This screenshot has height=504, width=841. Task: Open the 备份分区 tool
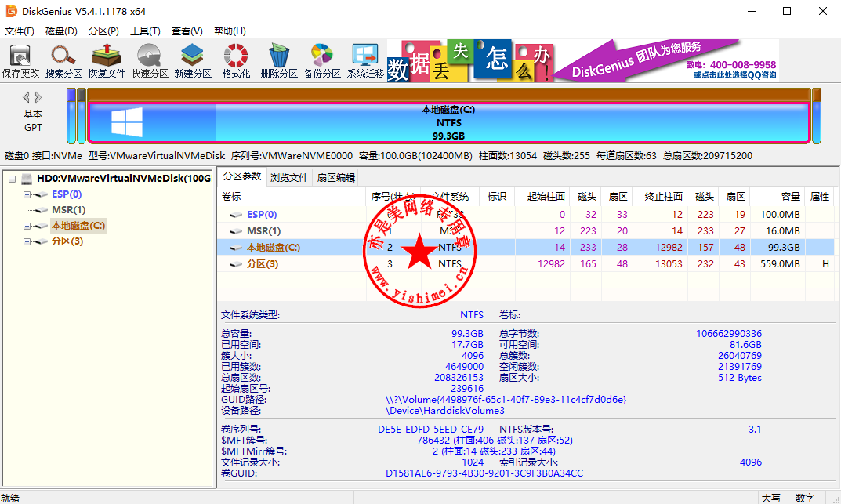pos(322,61)
